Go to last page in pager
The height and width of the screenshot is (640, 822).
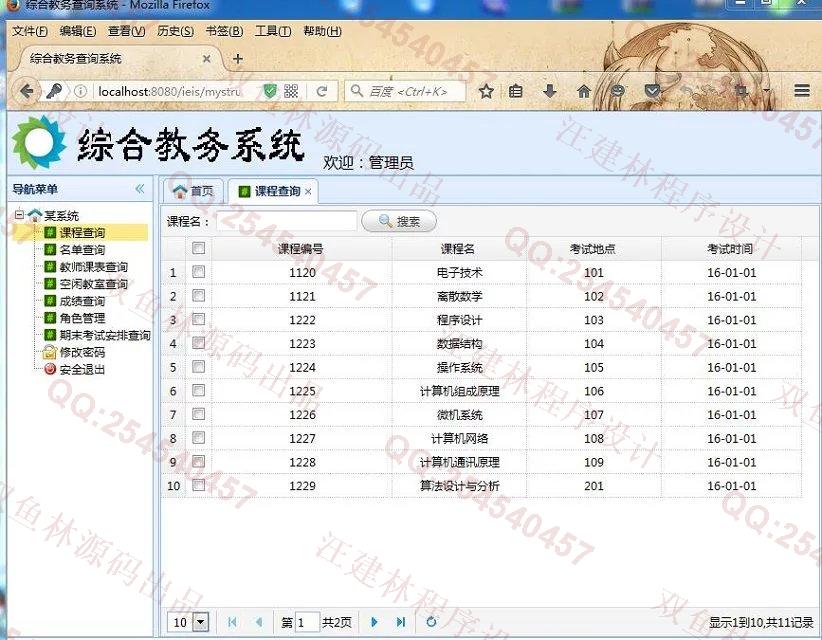401,622
